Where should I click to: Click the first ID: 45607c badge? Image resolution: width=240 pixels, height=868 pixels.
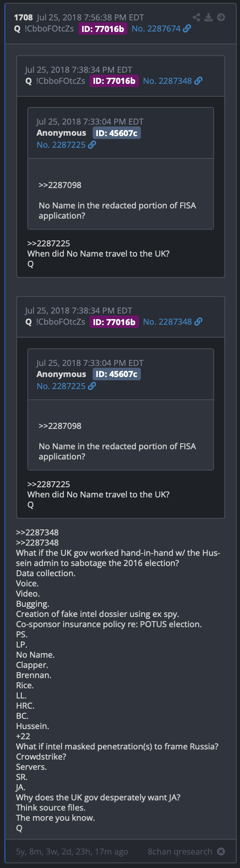coord(116,133)
